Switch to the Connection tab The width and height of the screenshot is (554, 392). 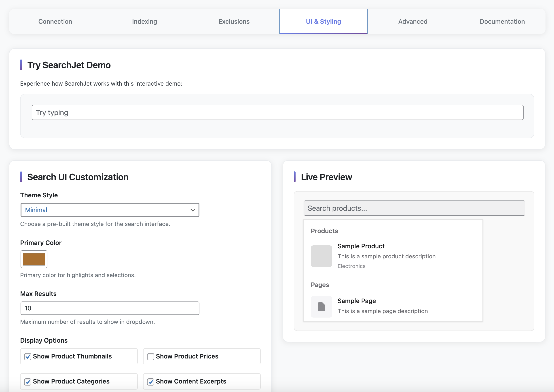tap(55, 21)
